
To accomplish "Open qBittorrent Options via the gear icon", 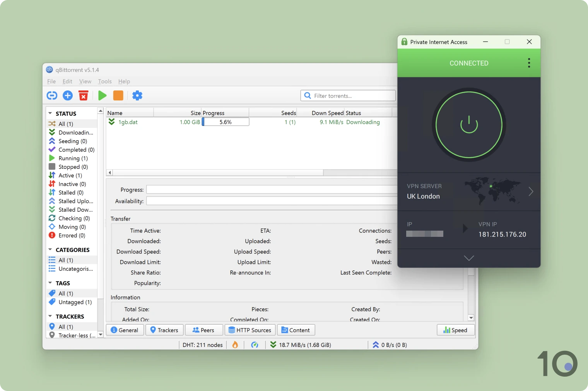I will point(137,95).
